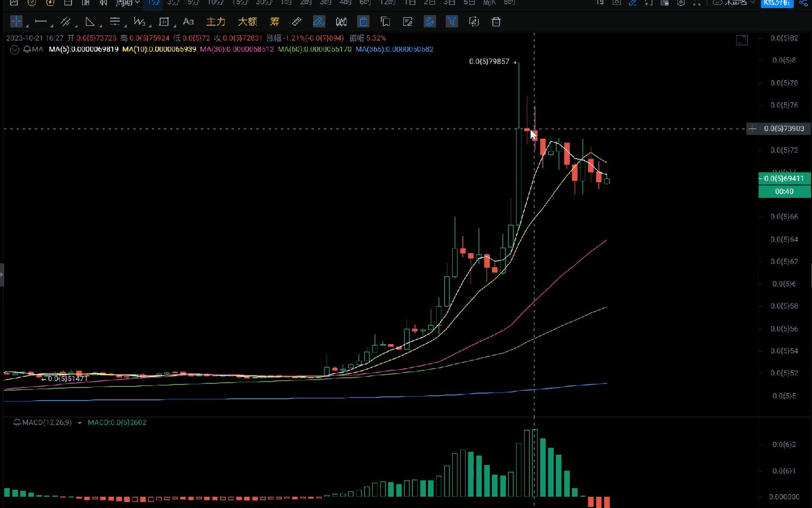Toggle the blue drawing pen icon in top bar
The image size is (812, 508).
click(x=633, y=3)
